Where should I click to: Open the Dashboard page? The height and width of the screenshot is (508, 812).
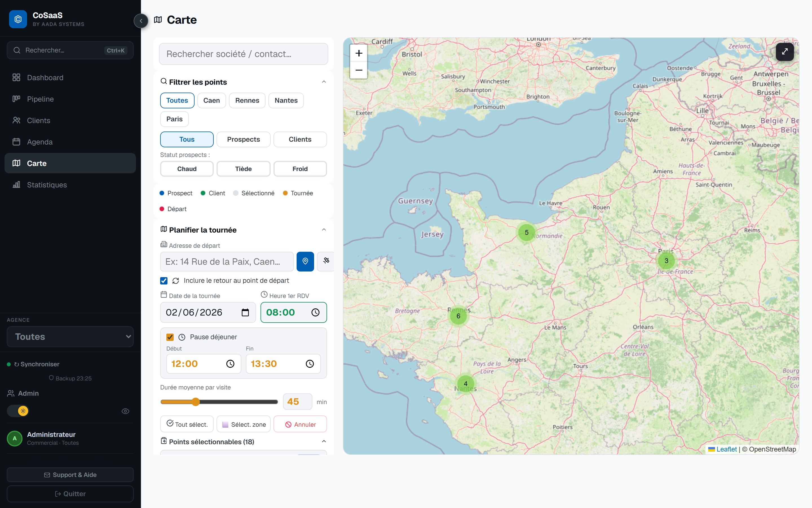70,78
